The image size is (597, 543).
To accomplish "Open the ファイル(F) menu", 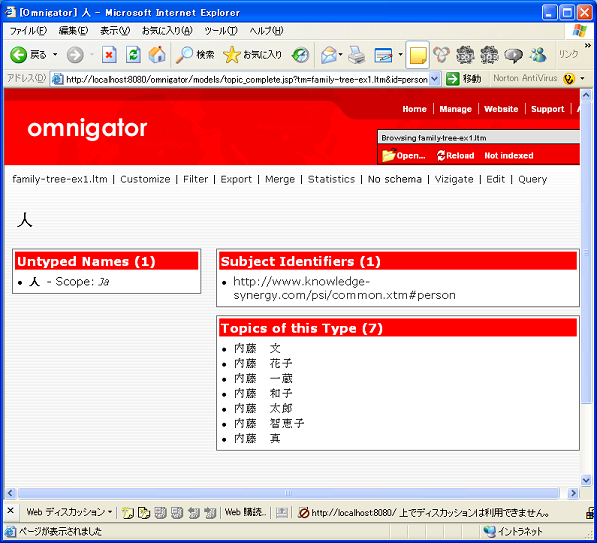I will (28, 31).
